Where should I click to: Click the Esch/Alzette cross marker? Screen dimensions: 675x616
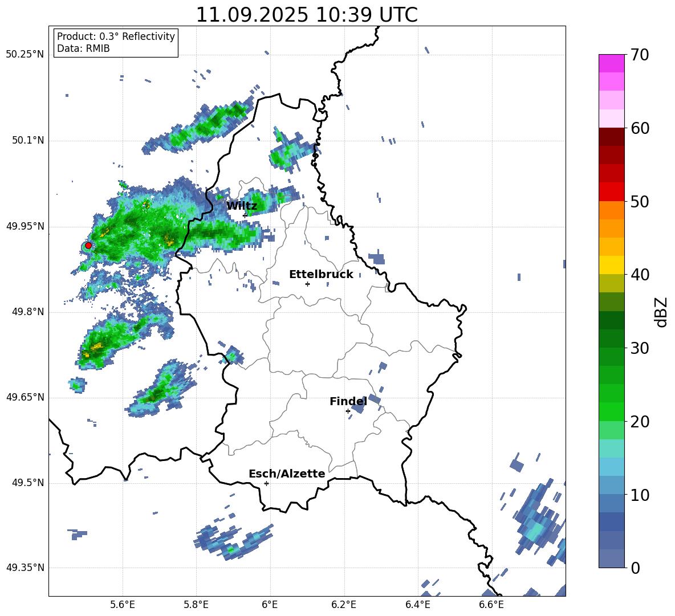pyautogui.click(x=266, y=483)
